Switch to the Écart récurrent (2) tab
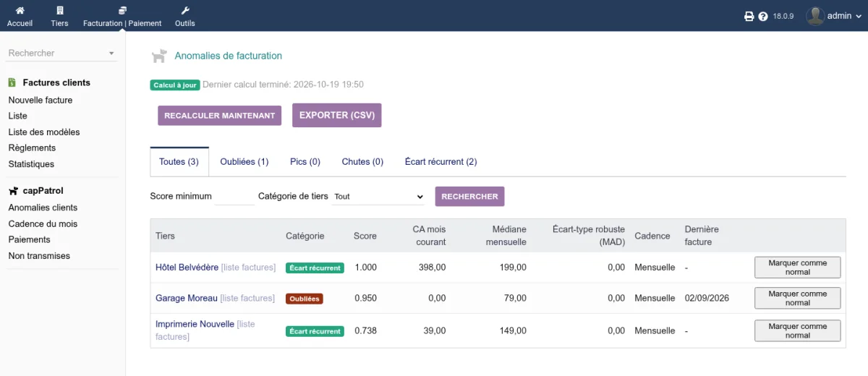Screen dimensions: 868x376 (441, 162)
